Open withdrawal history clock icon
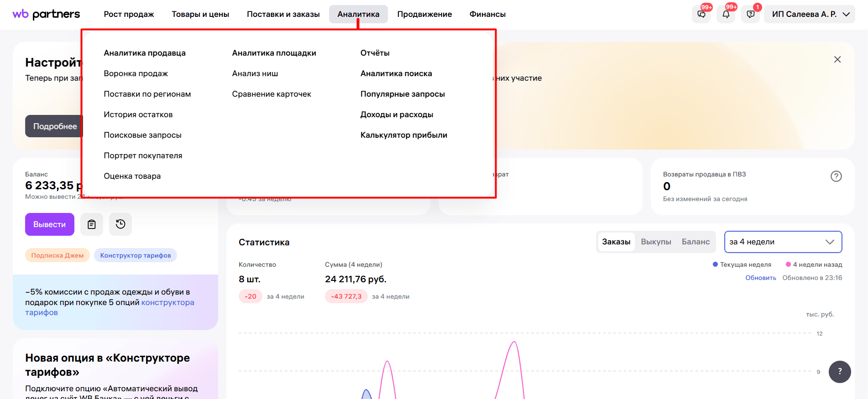 [x=120, y=224]
